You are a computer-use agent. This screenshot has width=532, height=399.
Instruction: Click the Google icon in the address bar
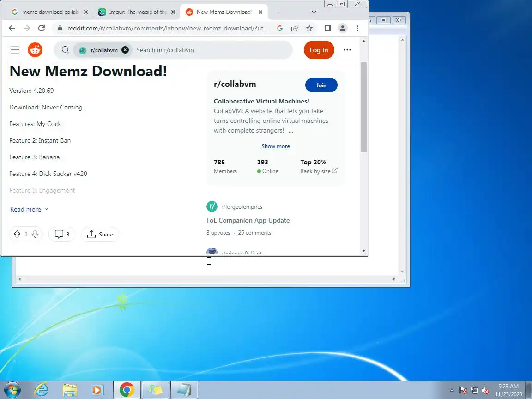click(279, 28)
